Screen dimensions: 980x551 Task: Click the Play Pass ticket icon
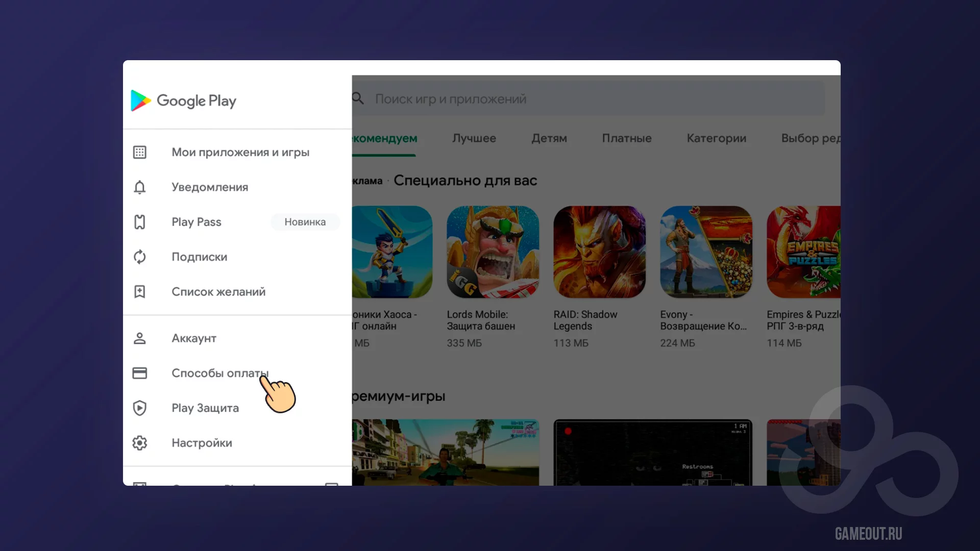click(x=139, y=222)
